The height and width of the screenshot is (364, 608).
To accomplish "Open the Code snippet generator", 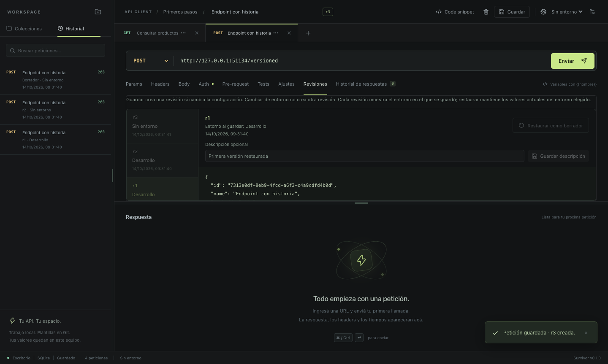I will coord(455,12).
